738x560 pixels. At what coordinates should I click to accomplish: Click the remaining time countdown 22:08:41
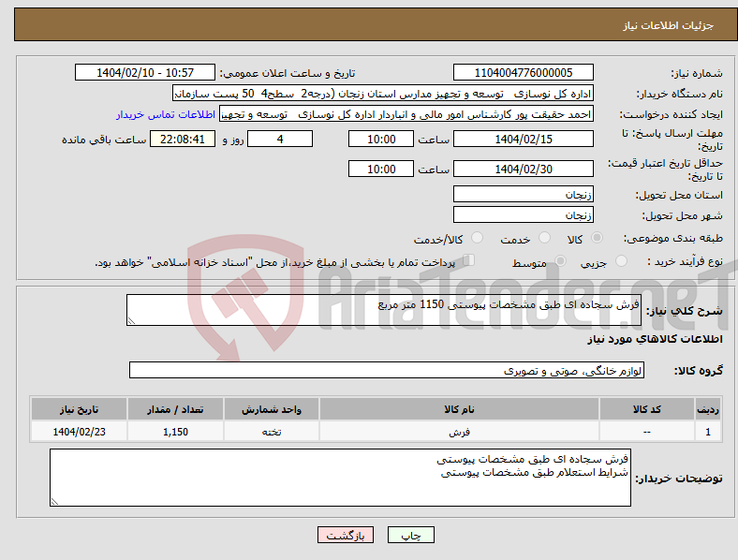[x=183, y=139]
